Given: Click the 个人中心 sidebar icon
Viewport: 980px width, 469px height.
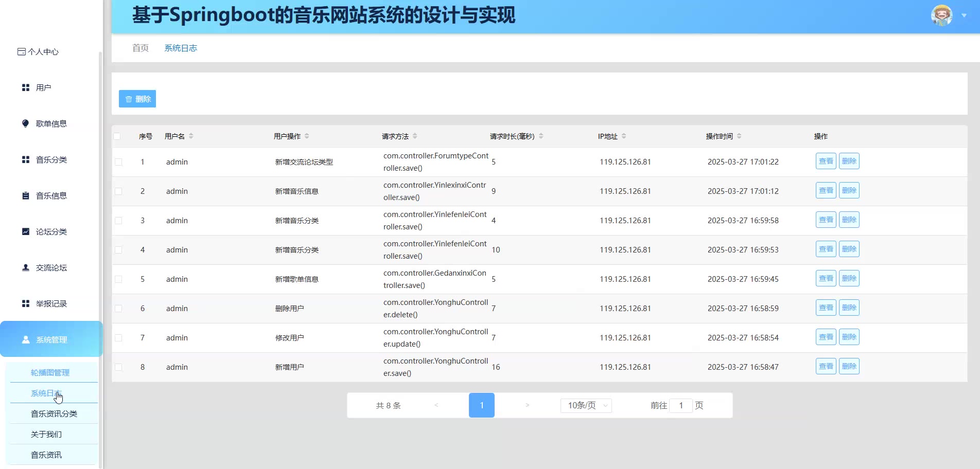Looking at the screenshot, I should coord(21,51).
